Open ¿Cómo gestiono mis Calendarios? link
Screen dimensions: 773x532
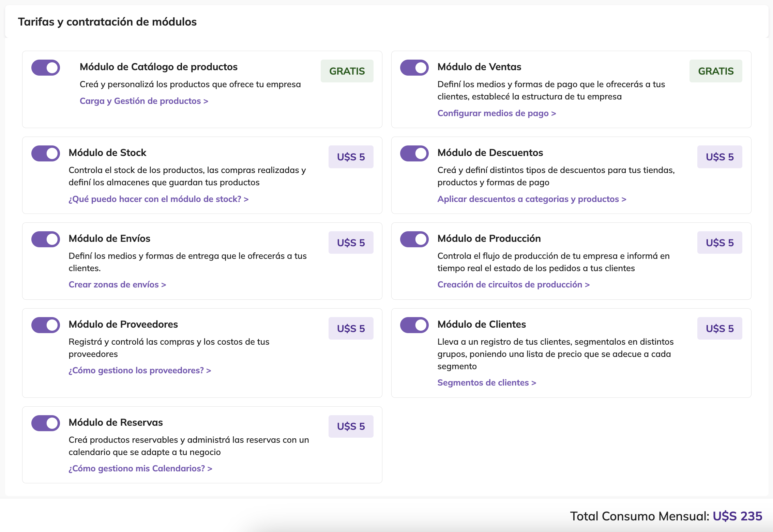(140, 469)
